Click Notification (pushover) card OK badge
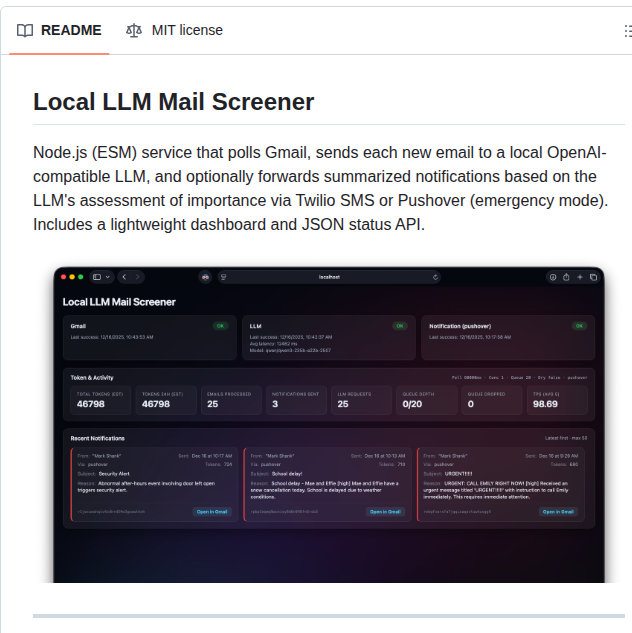This screenshot has width=632, height=633. pyautogui.click(x=579, y=326)
